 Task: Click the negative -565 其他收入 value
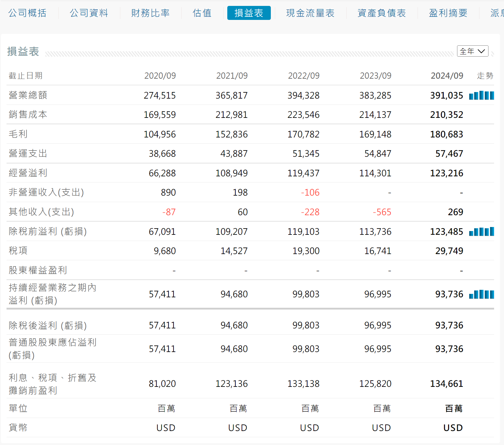(382, 212)
